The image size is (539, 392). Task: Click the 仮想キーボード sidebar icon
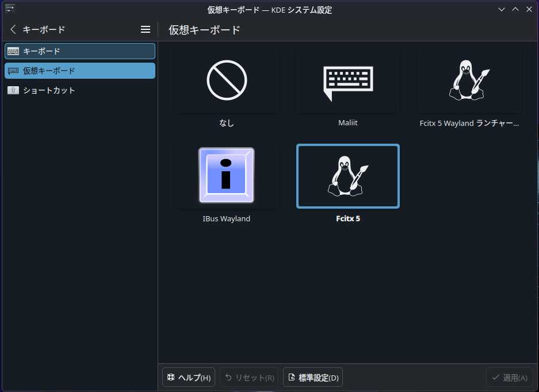(13, 71)
